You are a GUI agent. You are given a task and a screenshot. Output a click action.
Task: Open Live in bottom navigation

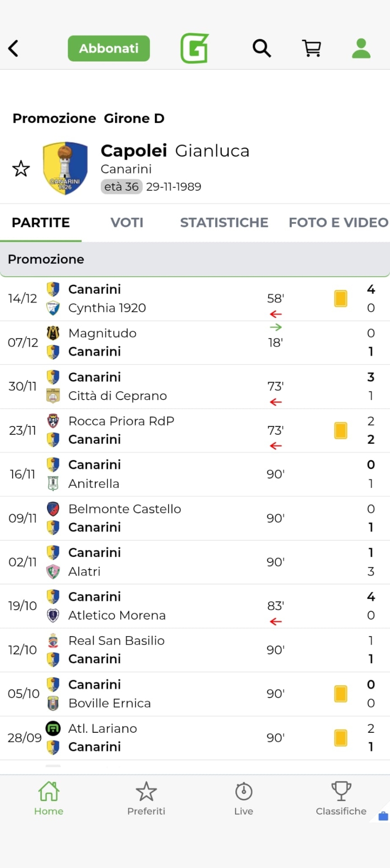tap(244, 798)
